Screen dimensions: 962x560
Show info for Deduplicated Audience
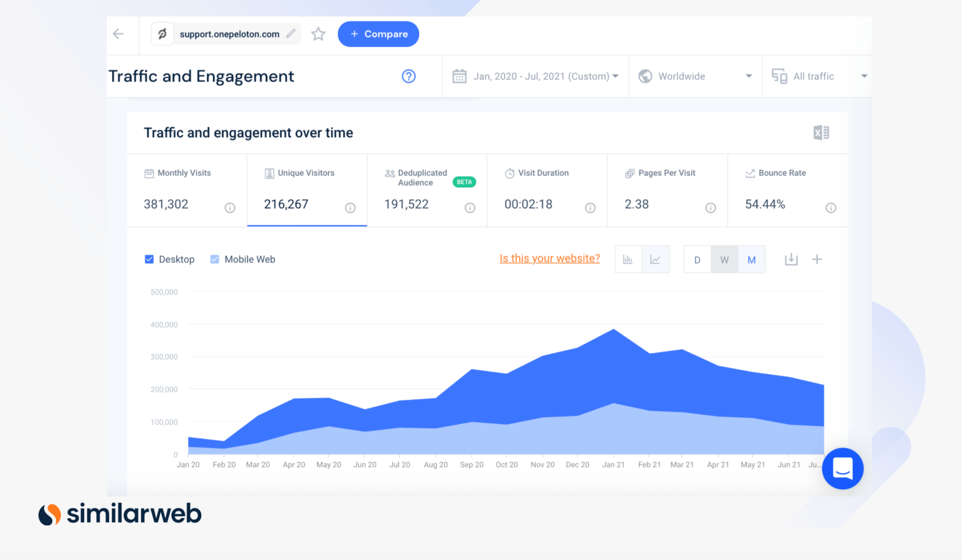470,208
